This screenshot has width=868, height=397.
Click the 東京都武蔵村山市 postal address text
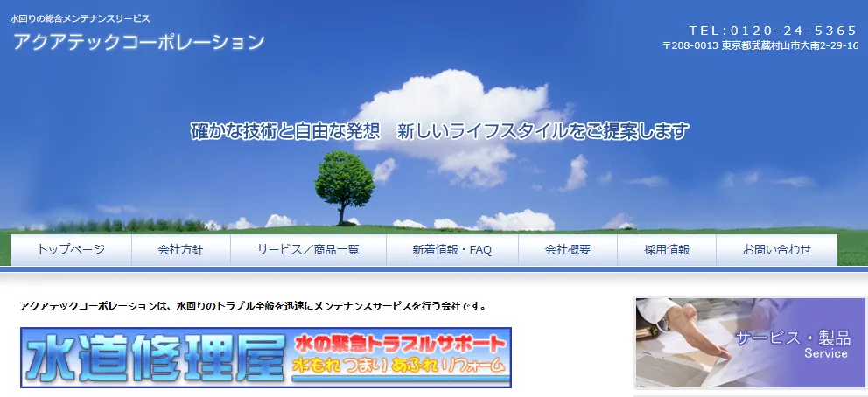(759, 46)
